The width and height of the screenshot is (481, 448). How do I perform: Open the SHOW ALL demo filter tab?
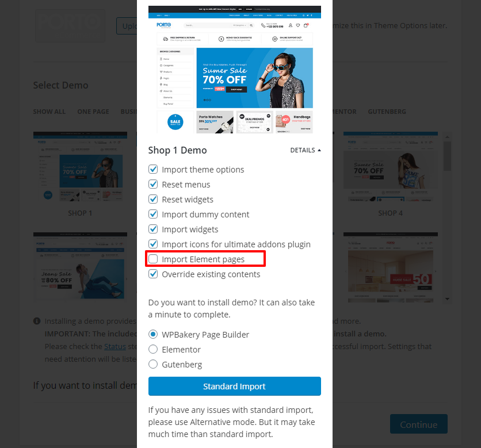[x=49, y=112]
